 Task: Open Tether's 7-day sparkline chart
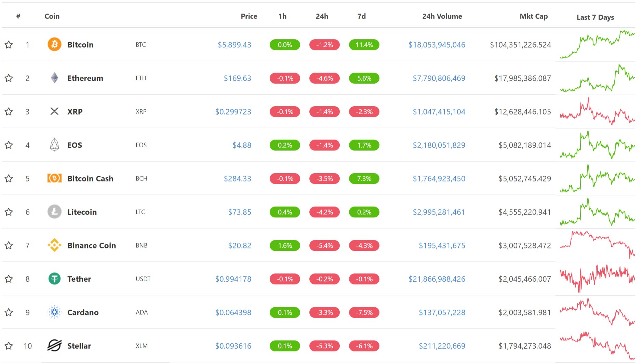click(597, 278)
